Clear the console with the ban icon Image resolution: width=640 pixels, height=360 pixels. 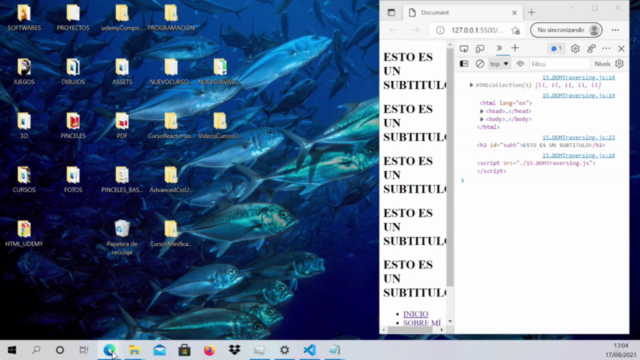point(480,64)
